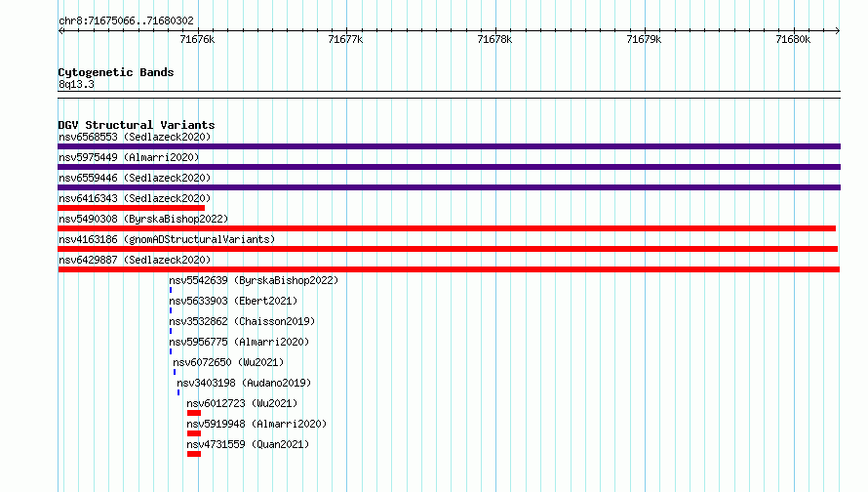Select red block under nsv6012723
Image resolution: width=868 pixels, height=492 pixels.
point(194,413)
